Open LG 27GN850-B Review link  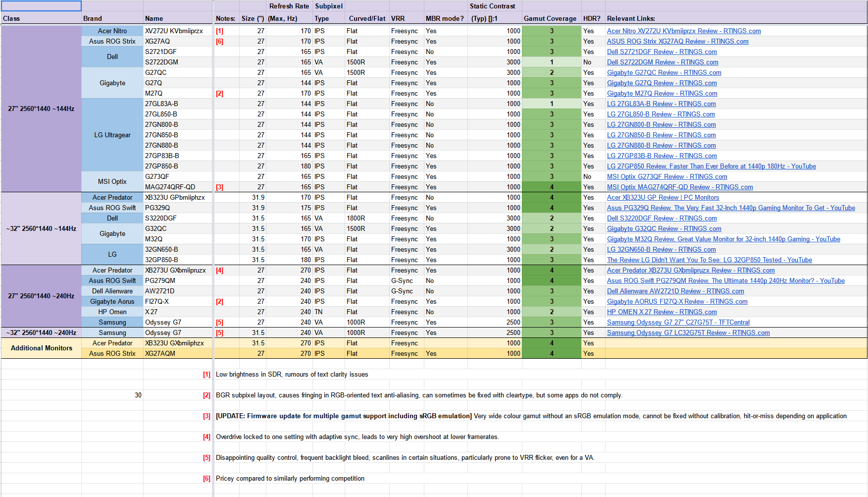661,135
